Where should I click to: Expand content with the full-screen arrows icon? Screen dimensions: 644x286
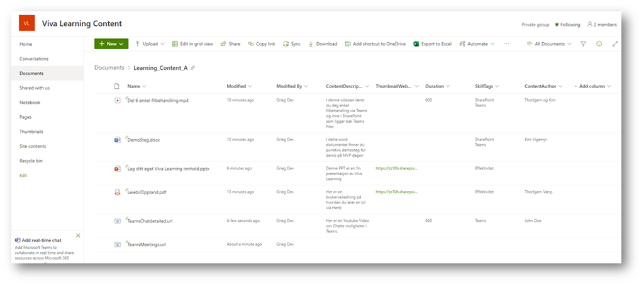tap(615, 43)
